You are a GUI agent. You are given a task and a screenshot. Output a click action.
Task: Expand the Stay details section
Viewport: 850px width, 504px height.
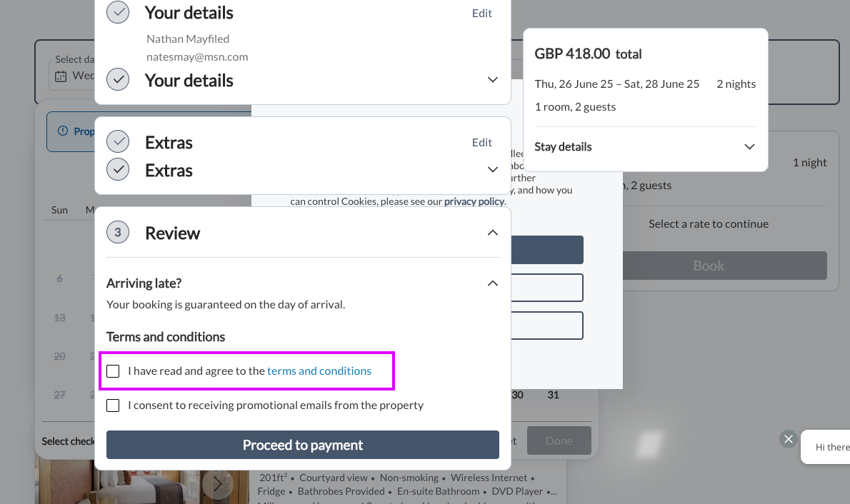click(750, 147)
